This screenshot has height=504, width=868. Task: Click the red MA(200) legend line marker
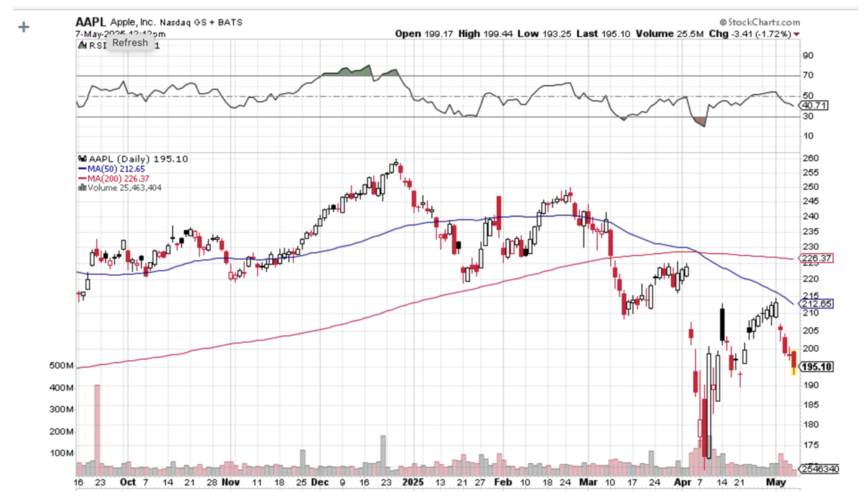point(80,178)
